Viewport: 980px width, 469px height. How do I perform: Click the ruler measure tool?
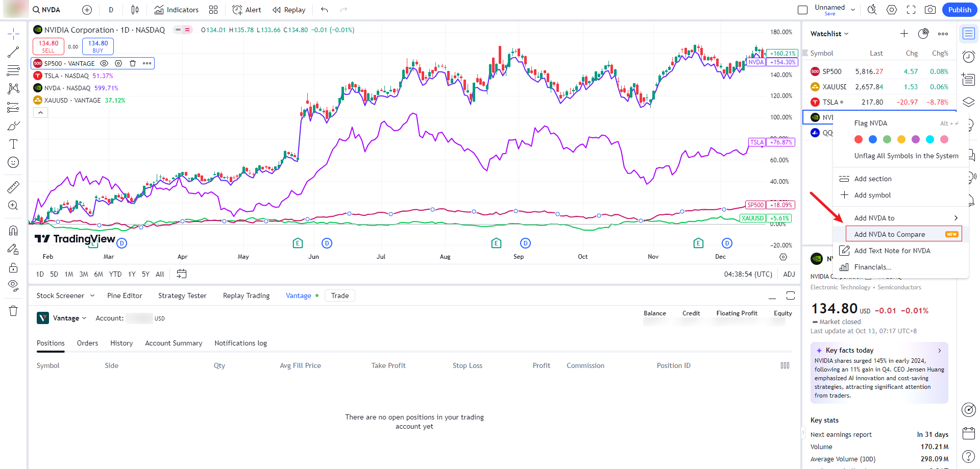tap(13, 187)
